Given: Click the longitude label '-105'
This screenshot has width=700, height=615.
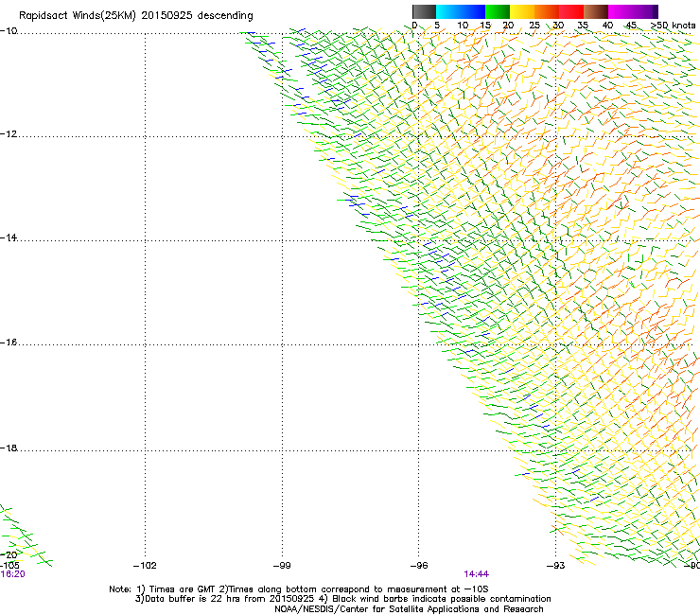Looking at the screenshot, I should pos(9,566).
